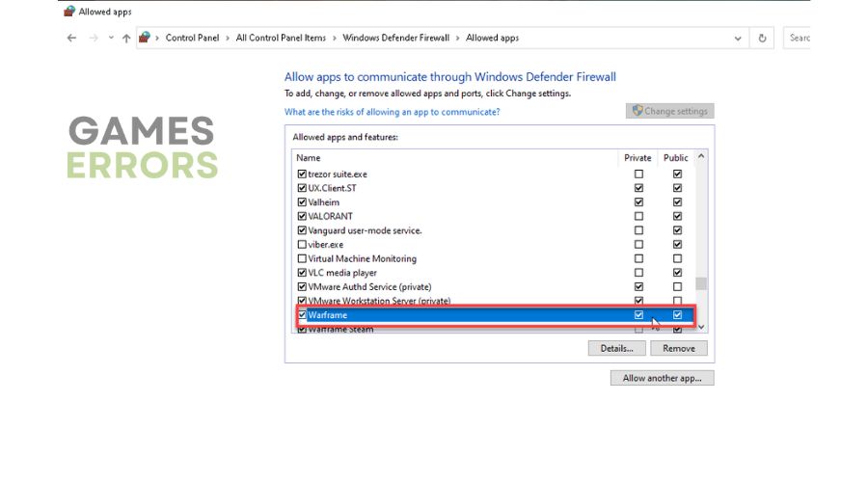Toggle Private for UX.Client.ST
Screen dimensions: 868x482
(638, 188)
